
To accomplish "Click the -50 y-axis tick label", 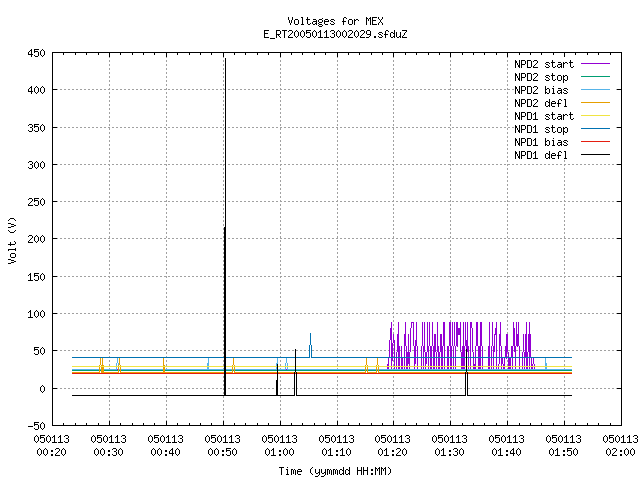I will pyautogui.click(x=36, y=426).
